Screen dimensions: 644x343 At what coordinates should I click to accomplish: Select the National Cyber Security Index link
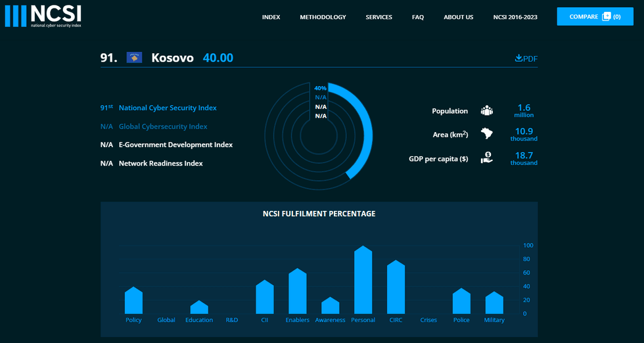pyautogui.click(x=168, y=108)
